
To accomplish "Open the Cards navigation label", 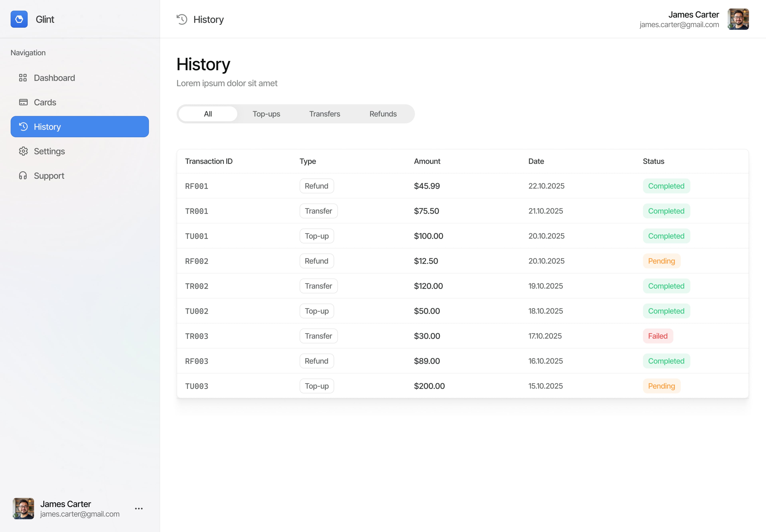I will tap(45, 102).
